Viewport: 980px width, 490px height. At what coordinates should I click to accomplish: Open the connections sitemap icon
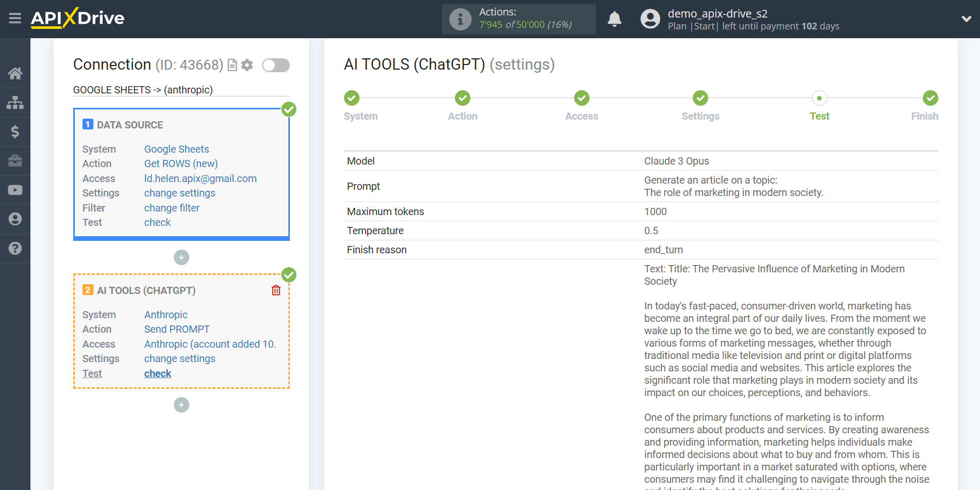pos(15,103)
